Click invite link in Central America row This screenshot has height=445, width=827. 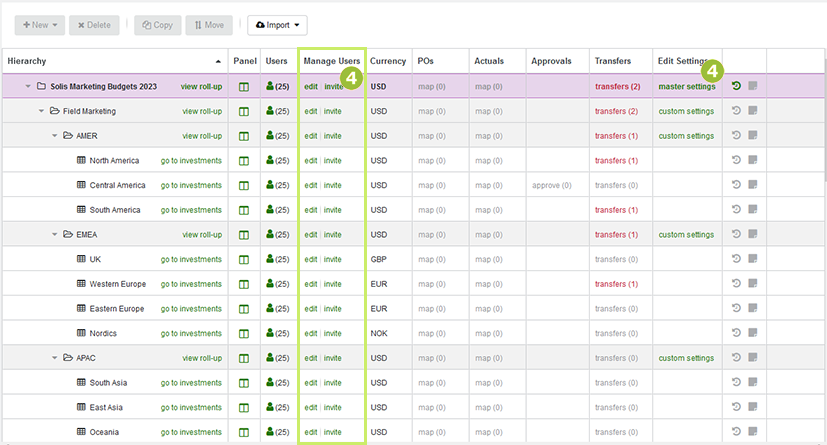[x=333, y=185]
